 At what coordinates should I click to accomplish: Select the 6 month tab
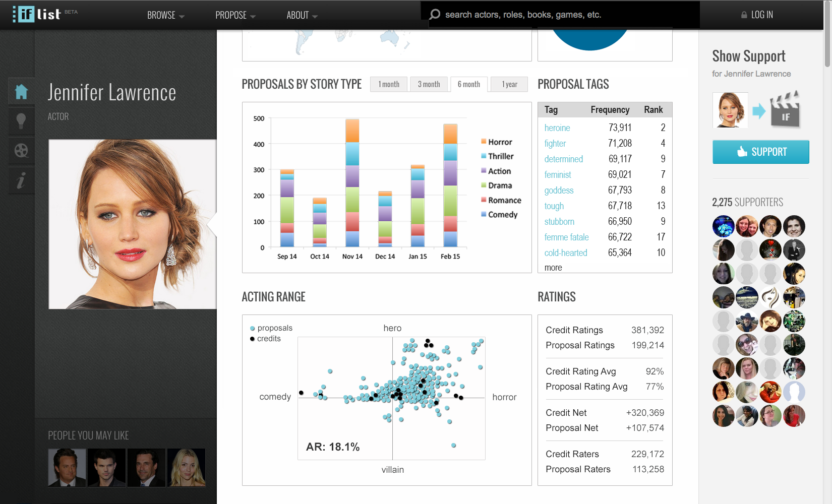pos(469,84)
